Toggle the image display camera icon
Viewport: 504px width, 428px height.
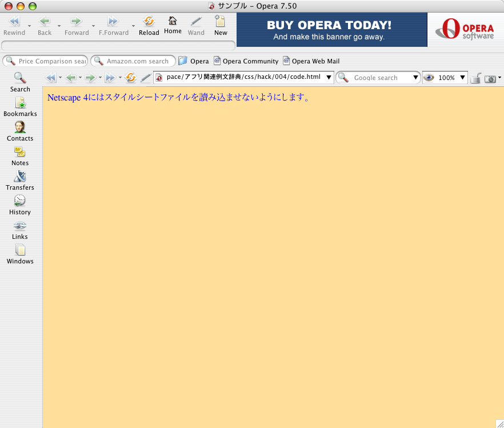coord(490,78)
